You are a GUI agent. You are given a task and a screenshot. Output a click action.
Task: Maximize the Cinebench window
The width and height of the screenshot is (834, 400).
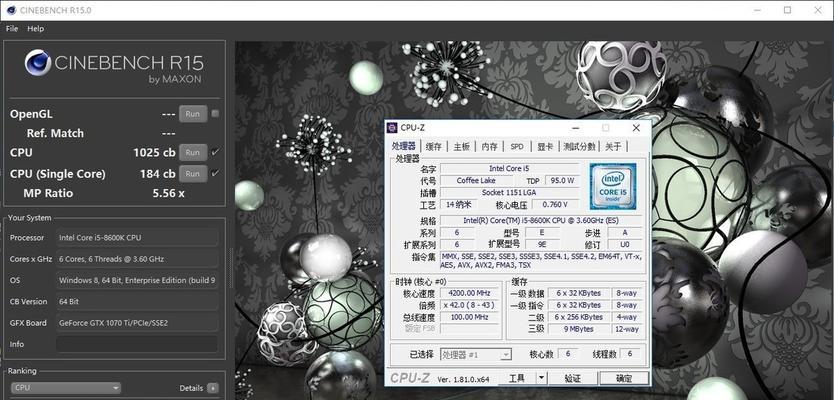788,10
